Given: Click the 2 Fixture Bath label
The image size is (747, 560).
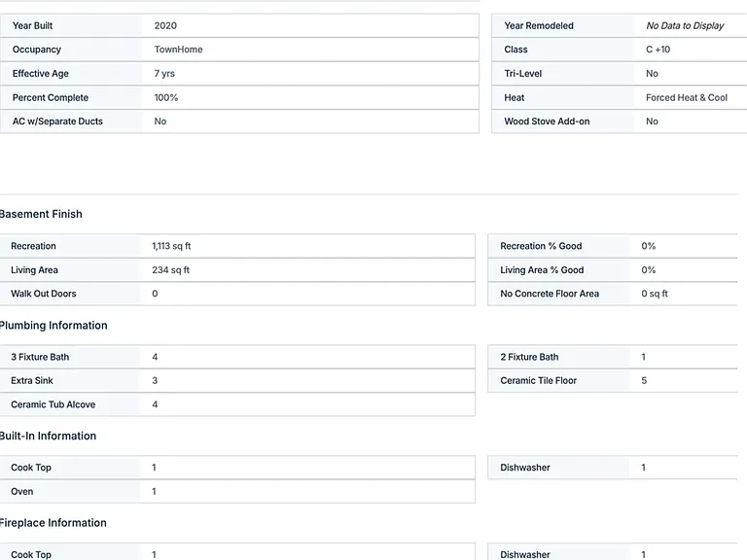Looking at the screenshot, I should 529,357.
